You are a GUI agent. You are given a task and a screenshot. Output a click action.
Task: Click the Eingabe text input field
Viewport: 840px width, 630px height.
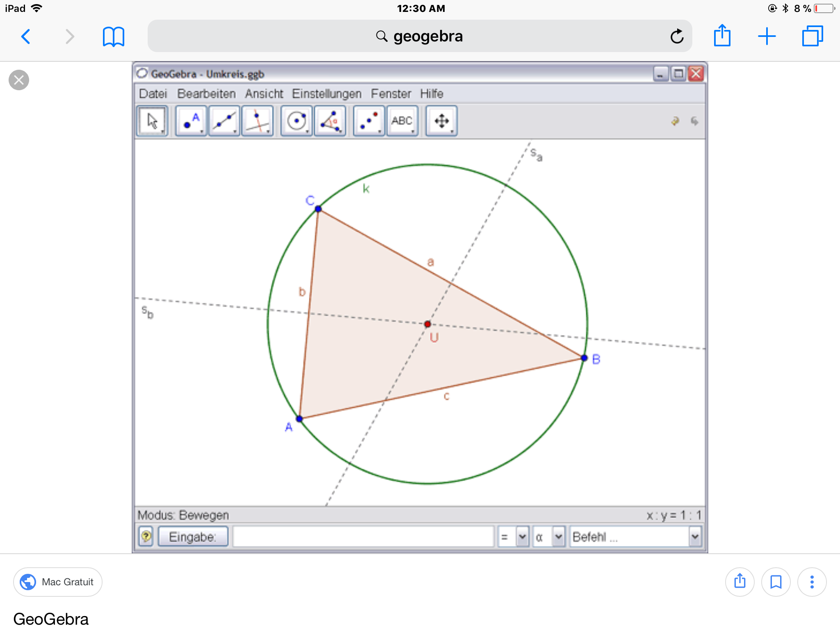tap(363, 536)
